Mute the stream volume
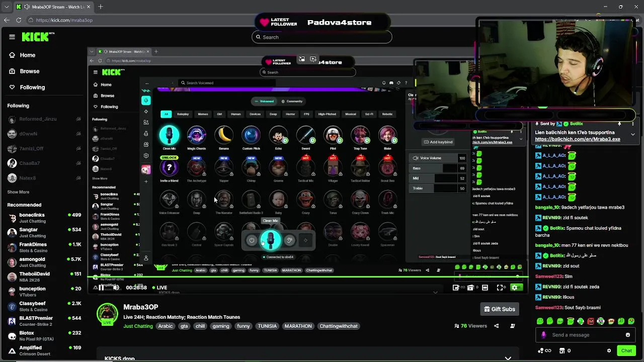This screenshot has width=644, height=362. (x=116, y=288)
